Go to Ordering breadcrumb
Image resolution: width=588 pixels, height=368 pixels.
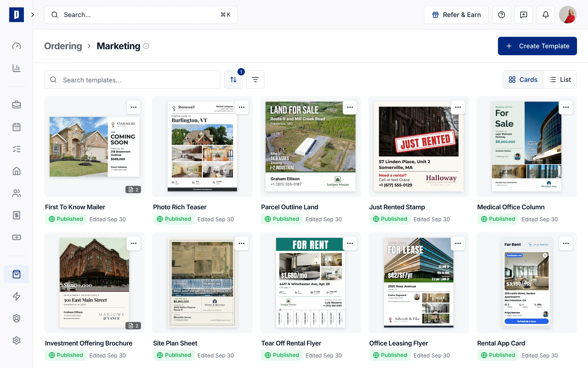pos(63,46)
